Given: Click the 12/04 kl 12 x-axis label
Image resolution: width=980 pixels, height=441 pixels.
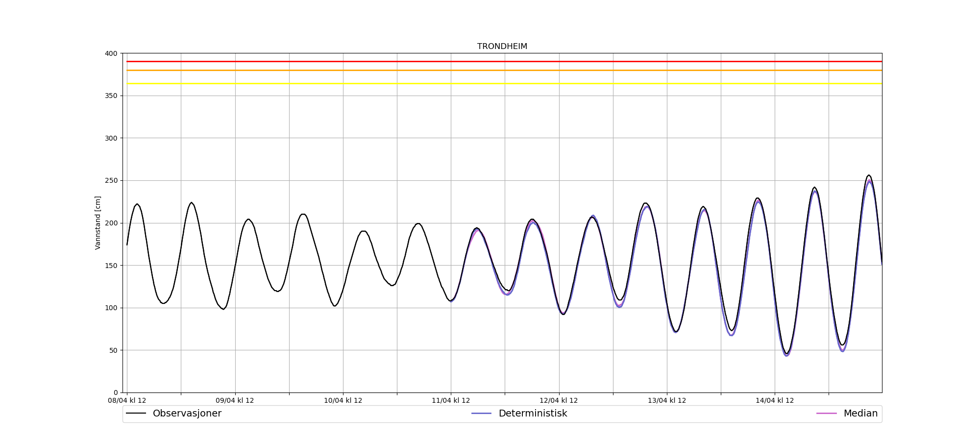Looking at the screenshot, I should coord(559,400).
